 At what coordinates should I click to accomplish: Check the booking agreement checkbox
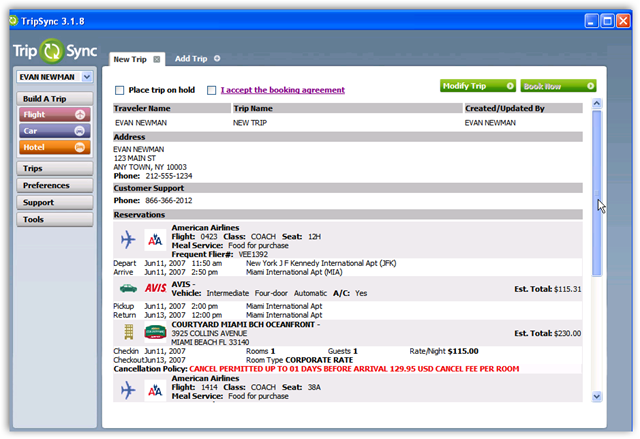(x=211, y=90)
